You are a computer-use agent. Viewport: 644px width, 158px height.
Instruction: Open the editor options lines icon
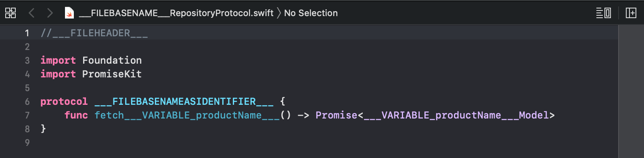coord(604,13)
